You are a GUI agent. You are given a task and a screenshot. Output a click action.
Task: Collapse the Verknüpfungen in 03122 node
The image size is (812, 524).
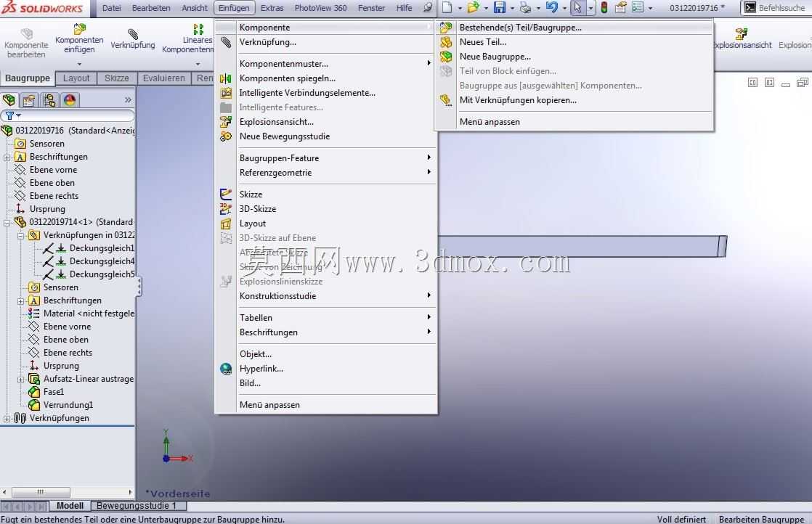click(x=21, y=235)
